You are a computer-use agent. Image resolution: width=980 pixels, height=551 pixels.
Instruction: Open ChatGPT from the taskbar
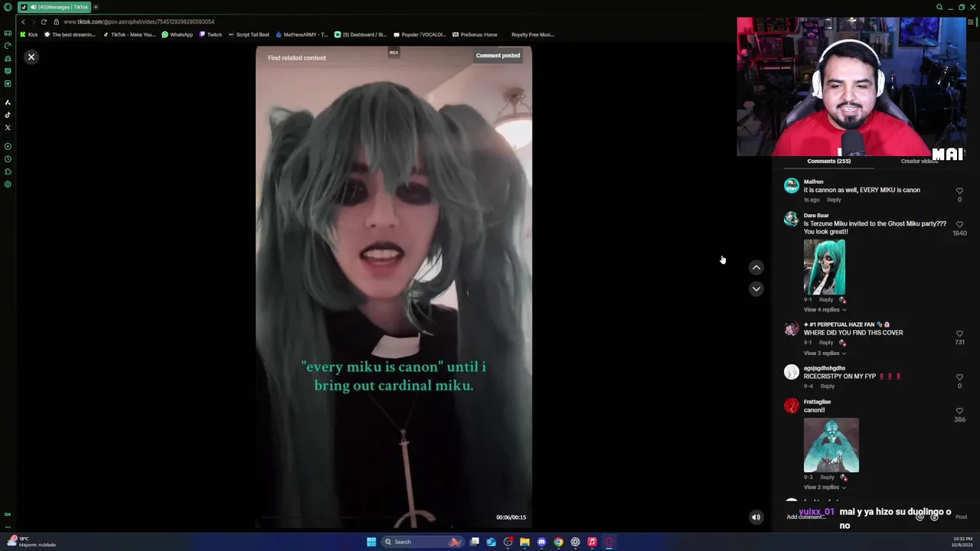575,542
